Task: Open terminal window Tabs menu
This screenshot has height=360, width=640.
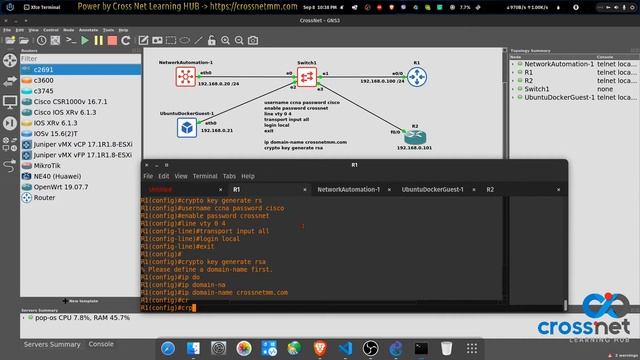Action: point(229,176)
